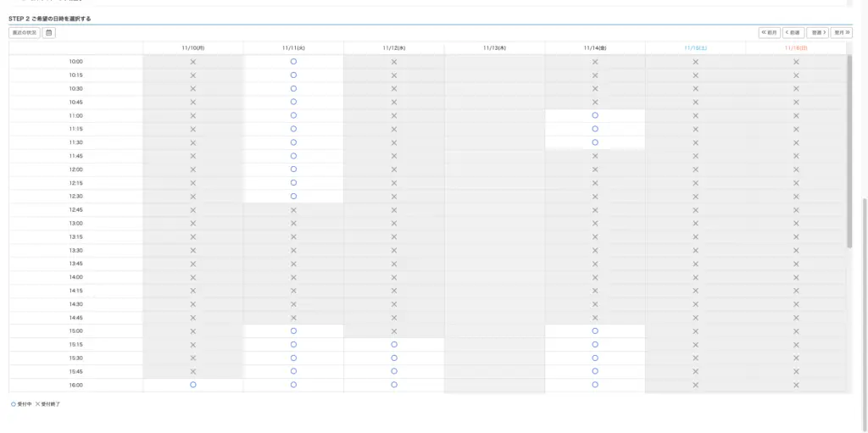Pick the 11:00 circle on 11/14
The width and height of the screenshot is (868, 433).
pyautogui.click(x=595, y=115)
